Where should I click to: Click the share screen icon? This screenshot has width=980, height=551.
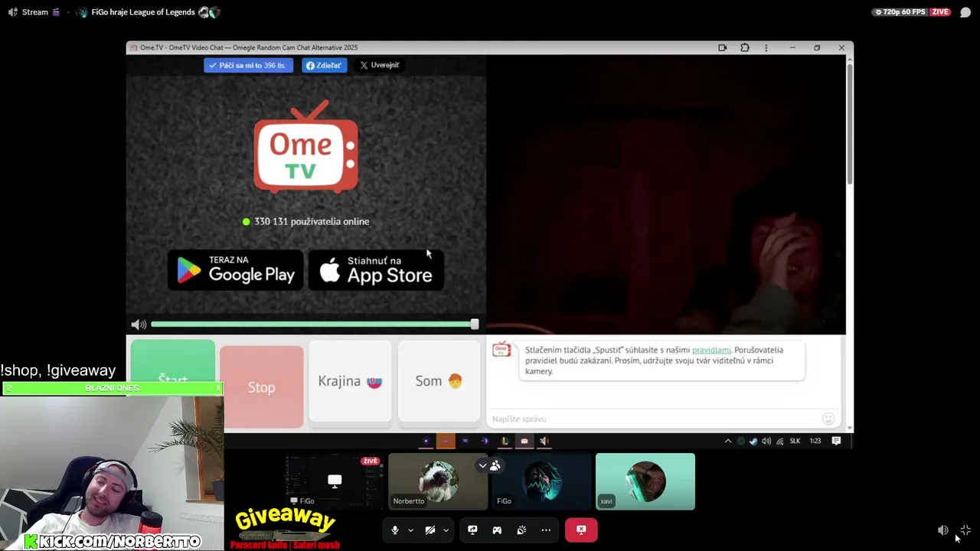pos(472,530)
